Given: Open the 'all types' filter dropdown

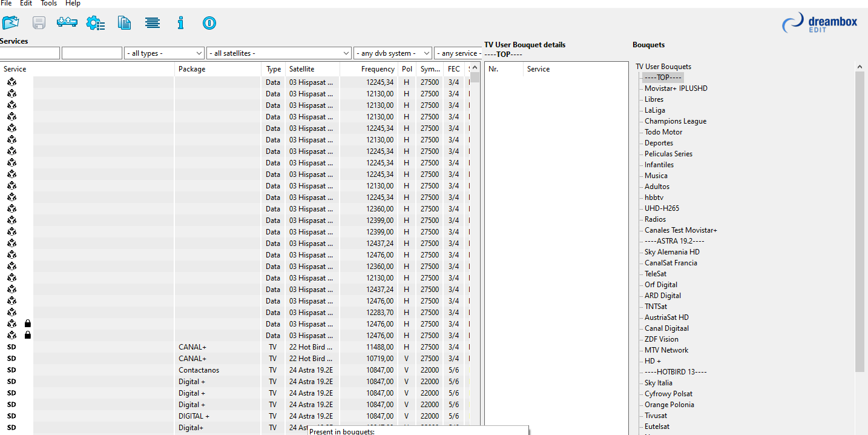Looking at the screenshot, I should click(164, 53).
